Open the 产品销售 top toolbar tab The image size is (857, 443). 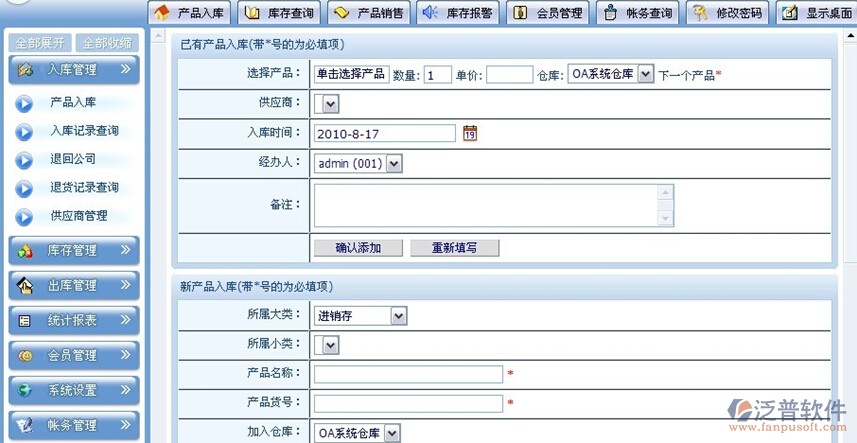click(x=368, y=13)
